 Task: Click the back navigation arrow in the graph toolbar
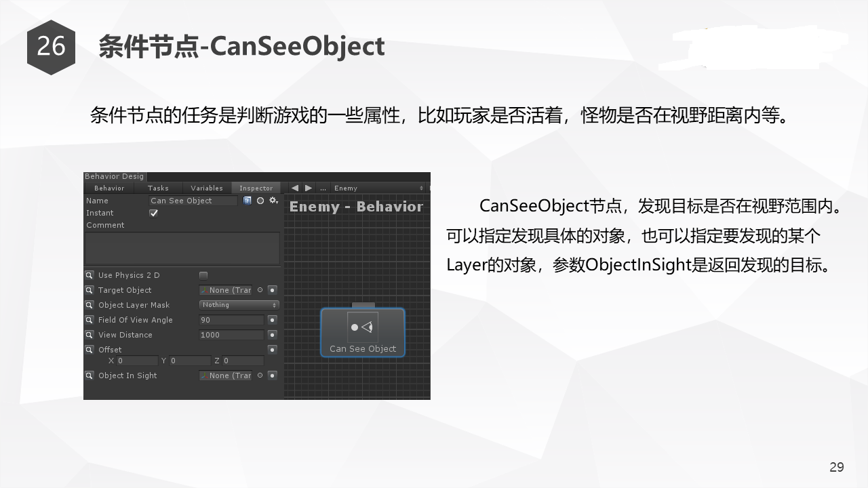point(295,188)
